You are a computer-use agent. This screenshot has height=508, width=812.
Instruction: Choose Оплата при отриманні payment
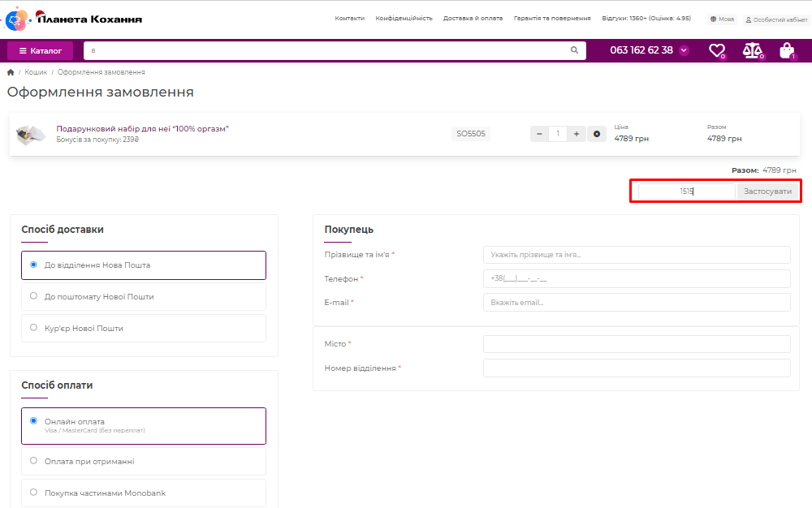click(33, 461)
